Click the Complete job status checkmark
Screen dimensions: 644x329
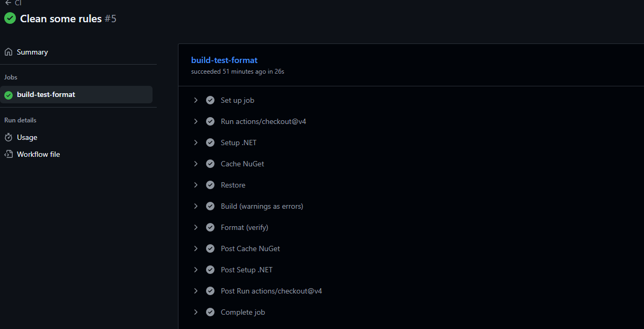click(x=210, y=312)
